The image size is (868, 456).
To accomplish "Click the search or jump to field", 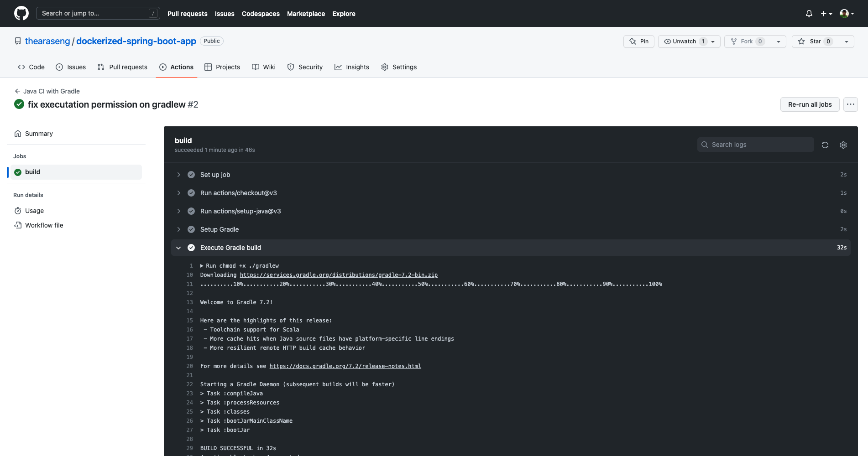I will click(98, 13).
